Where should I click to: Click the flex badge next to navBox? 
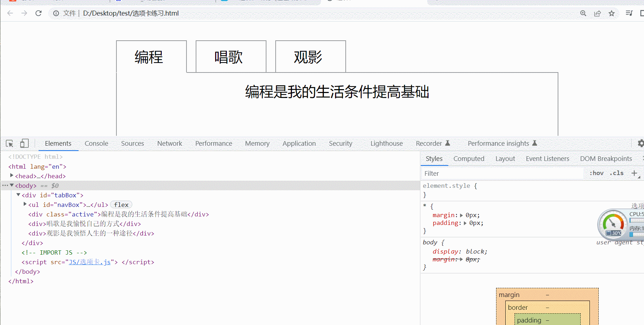click(x=121, y=205)
